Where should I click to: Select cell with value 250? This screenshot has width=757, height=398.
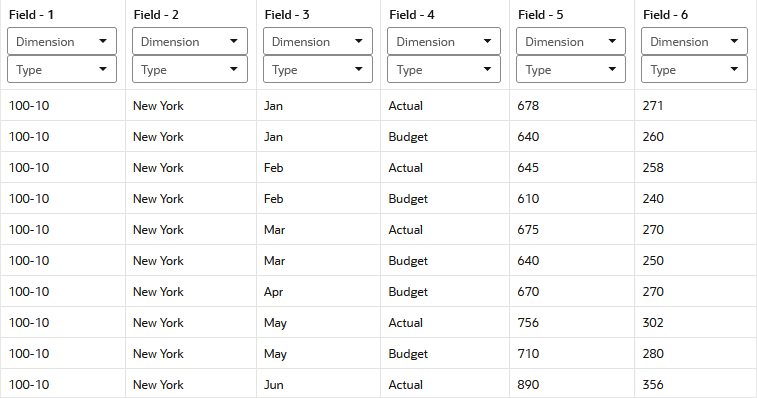tap(695, 260)
